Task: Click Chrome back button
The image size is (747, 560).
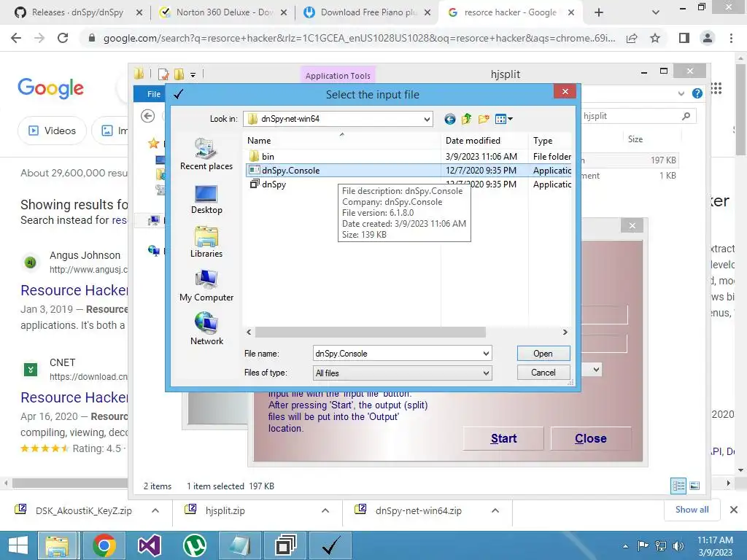Action: 16,38
